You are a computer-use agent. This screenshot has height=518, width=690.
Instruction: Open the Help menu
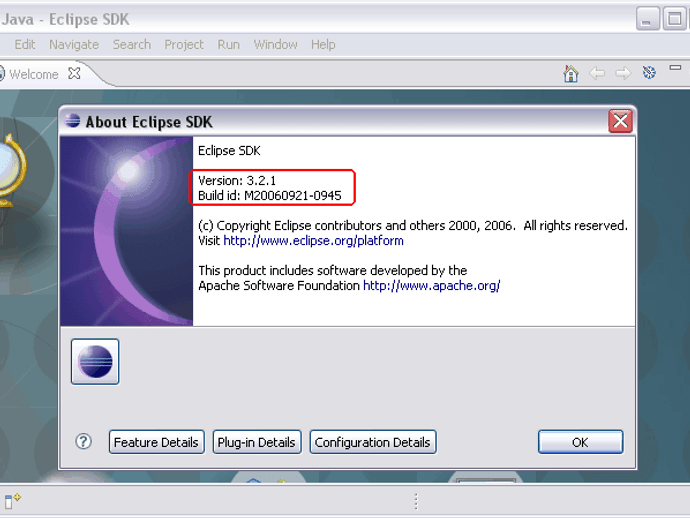[323, 44]
